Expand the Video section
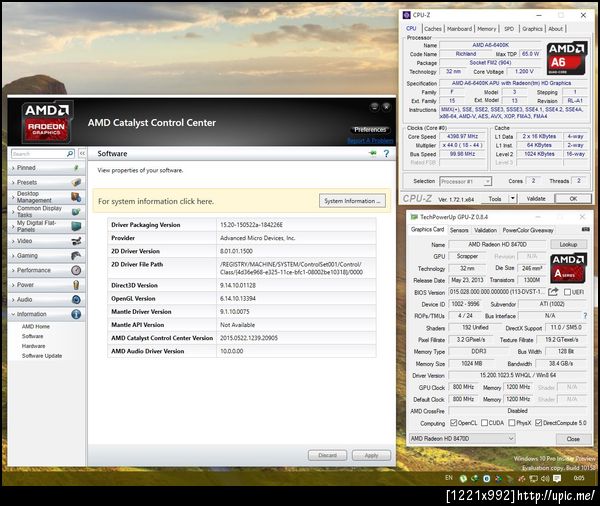The height and width of the screenshot is (506, 600). 13,241
